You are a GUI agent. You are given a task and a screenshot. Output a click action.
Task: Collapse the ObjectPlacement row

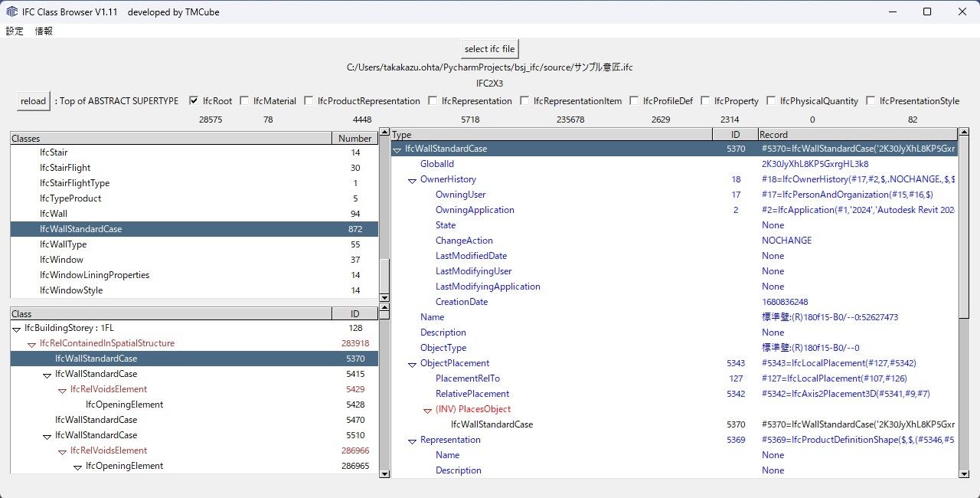tap(412, 364)
